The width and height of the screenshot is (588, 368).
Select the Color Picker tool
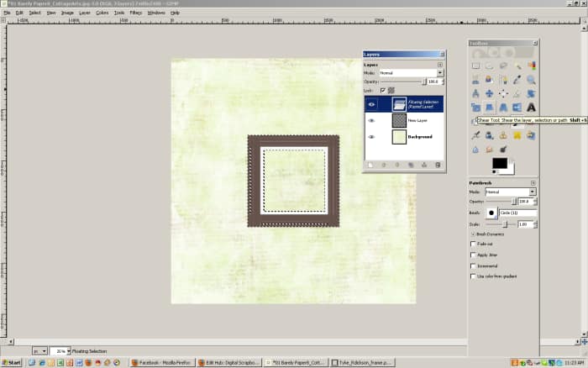(517, 80)
